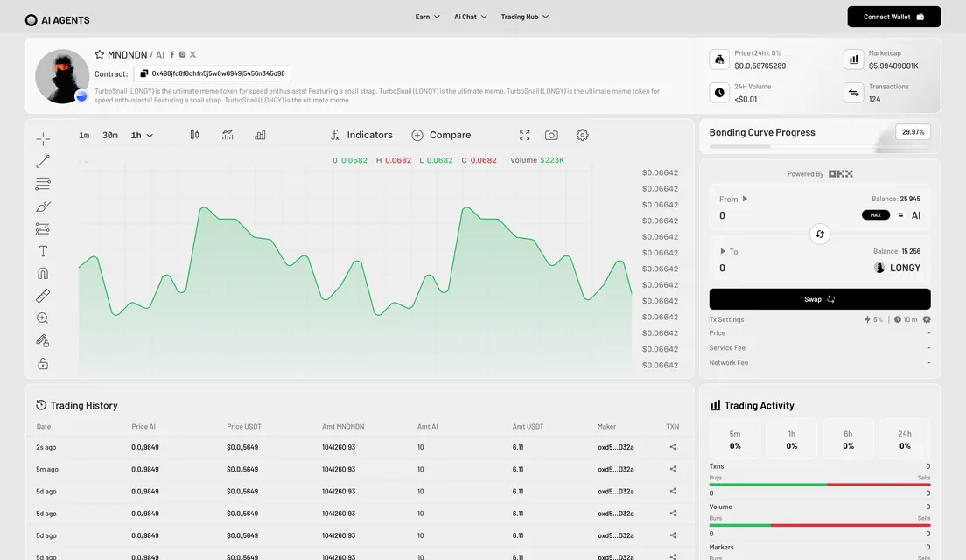Choose the LONGY token selector

click(x=898, y=268)
